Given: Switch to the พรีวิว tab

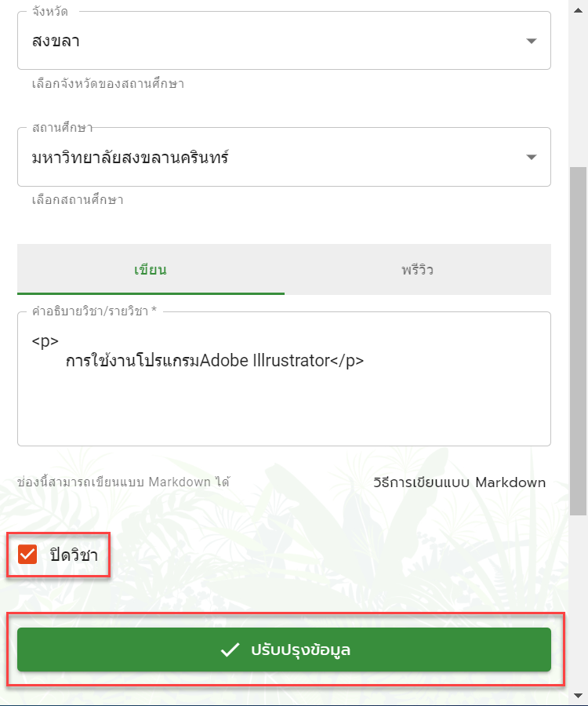Looking at the screenshot, I should (x=418, y=269).
